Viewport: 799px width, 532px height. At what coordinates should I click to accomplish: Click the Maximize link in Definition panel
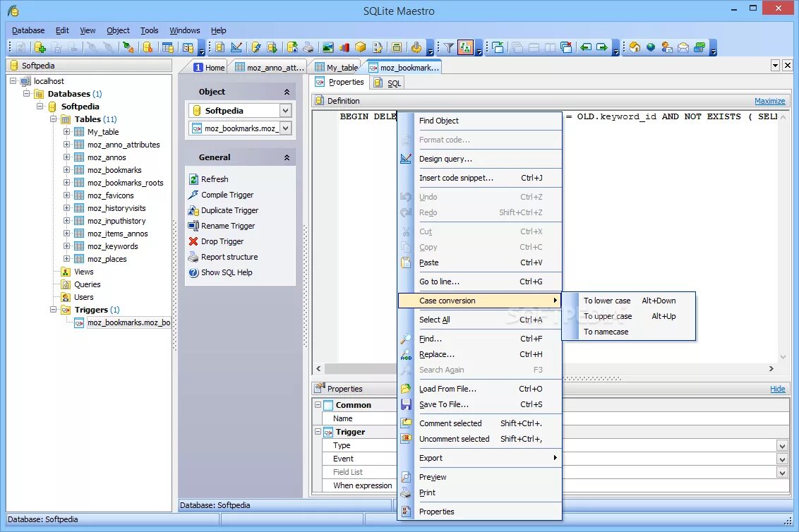[769, 102]
